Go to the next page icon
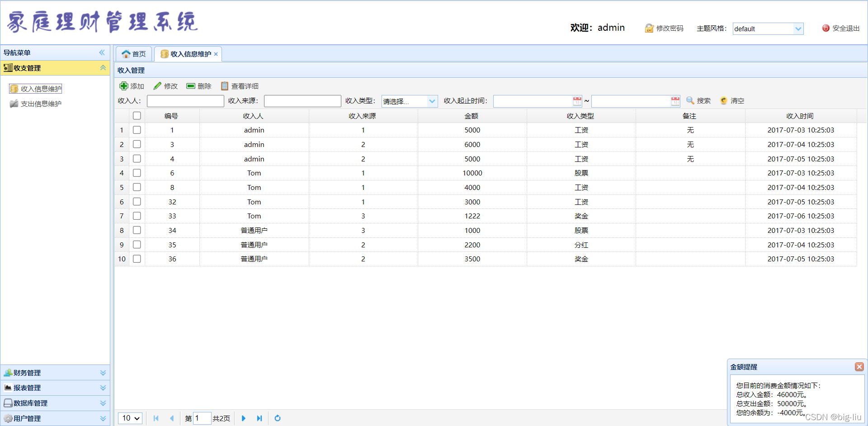The width and height of the screenshot is (868, 426). [243, 418]
